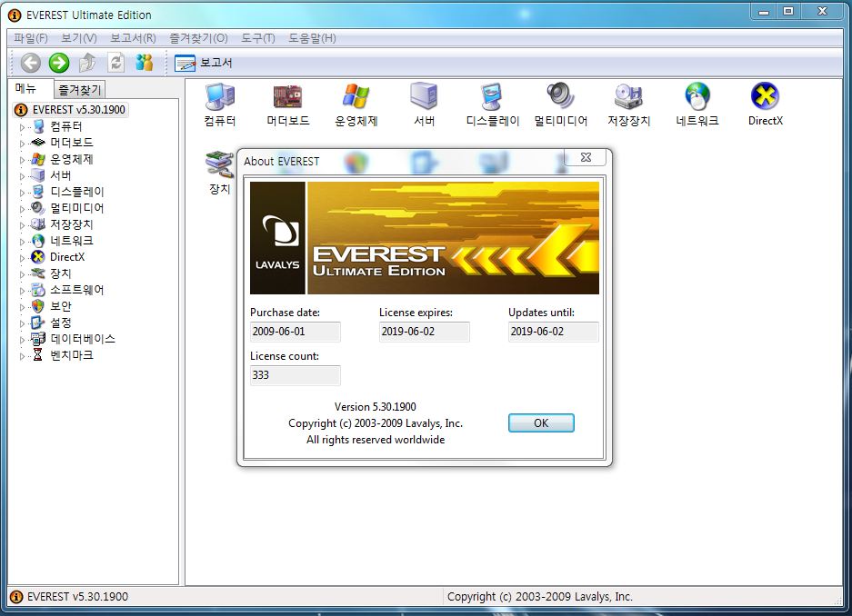Open the large 운영체제 icon in main pane
852x616 pixels.
[356, 105]
